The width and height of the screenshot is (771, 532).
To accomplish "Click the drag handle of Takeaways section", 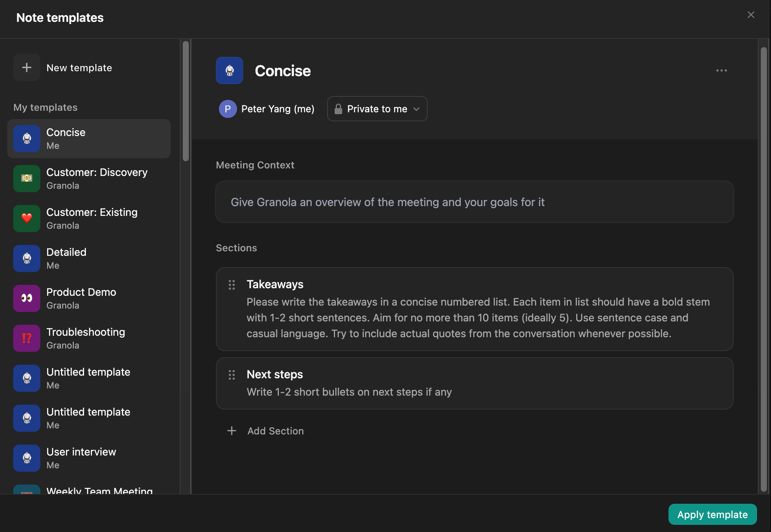I will (232, 285).
